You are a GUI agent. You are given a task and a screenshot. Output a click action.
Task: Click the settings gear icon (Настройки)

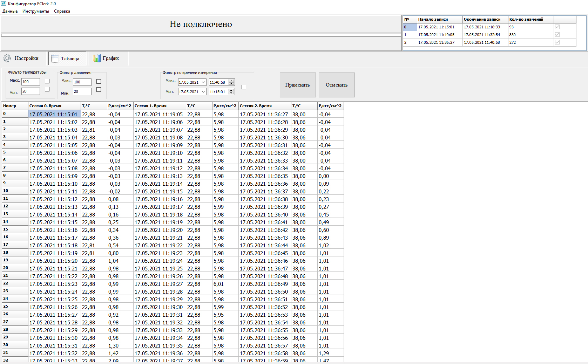pyautogui.click(x=7, y=59)
